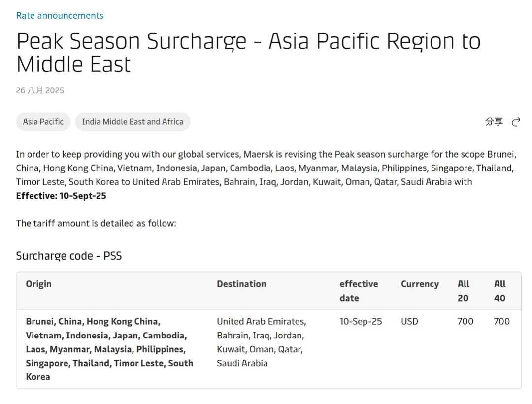The image size is (532, 404).
Task: Select the Asia Pacific tag
Action: pyautogui.click(x=43, y=122)
